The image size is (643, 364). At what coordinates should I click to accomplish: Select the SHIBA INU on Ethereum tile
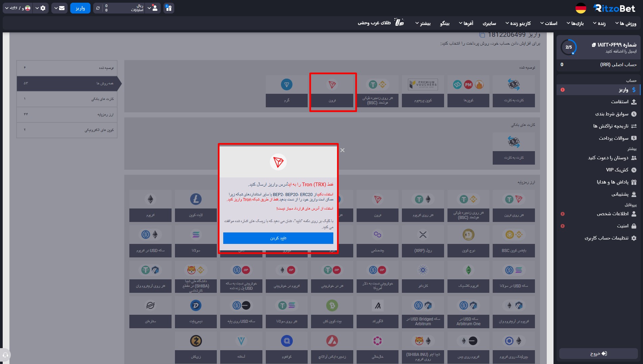[x=423, y=348]
